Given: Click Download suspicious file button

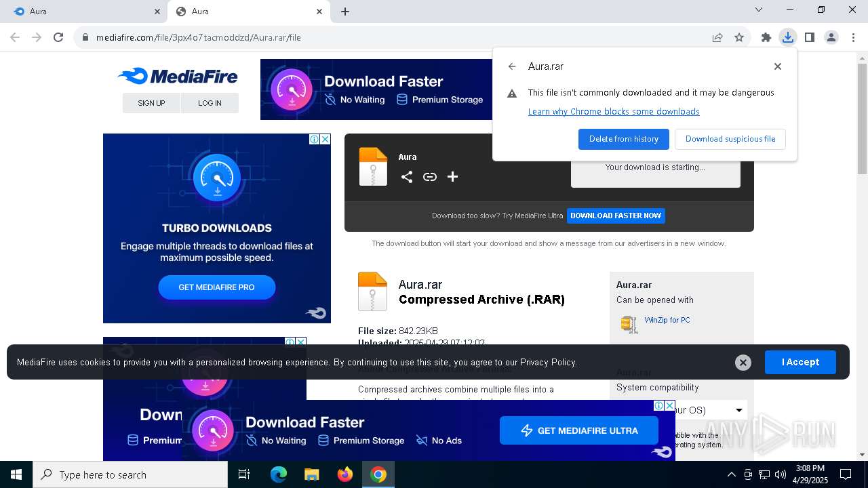Looking at the screenshot, I should (x=730, y=139).
